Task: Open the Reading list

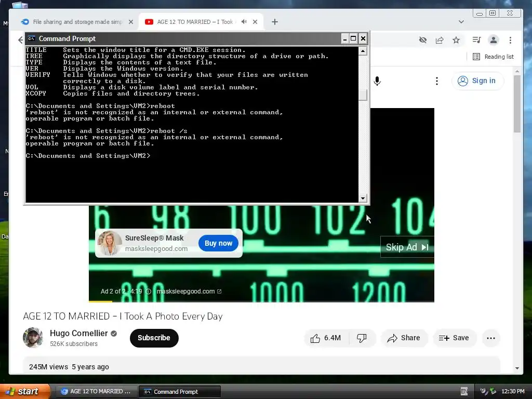Action: (x=494, y=57)
